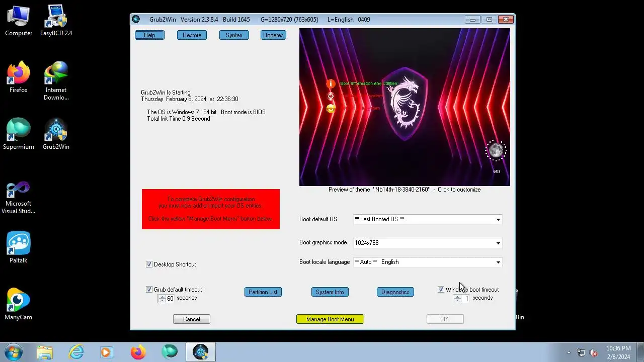644x362 pixels.
Task: Click the "Total Init Time 0.9 Second" text
Action: pyautogui.click(x=179, y=119)
